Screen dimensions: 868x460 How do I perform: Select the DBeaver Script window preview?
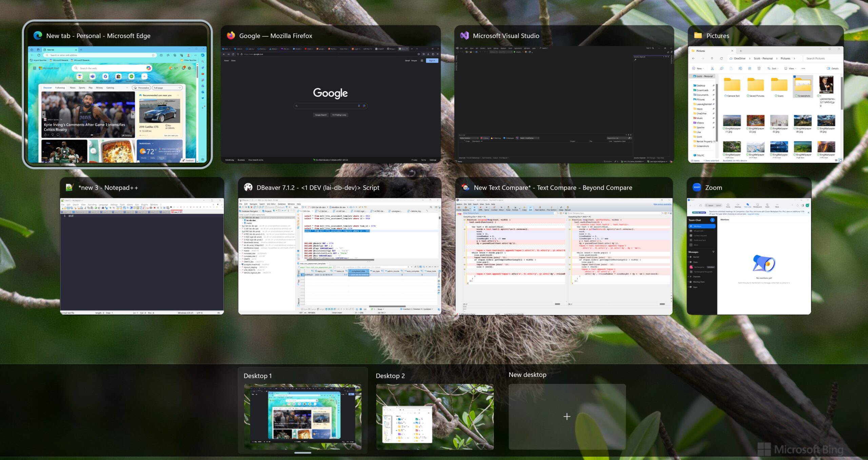click(340, 256)
